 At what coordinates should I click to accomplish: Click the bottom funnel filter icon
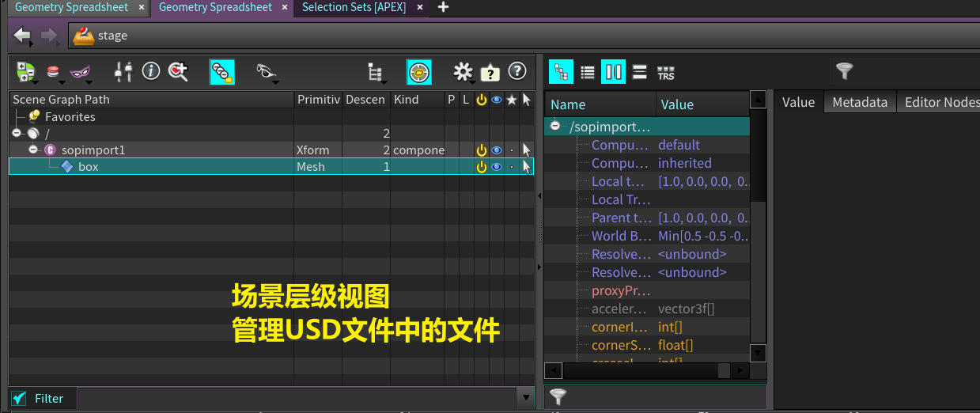[558, 396]
